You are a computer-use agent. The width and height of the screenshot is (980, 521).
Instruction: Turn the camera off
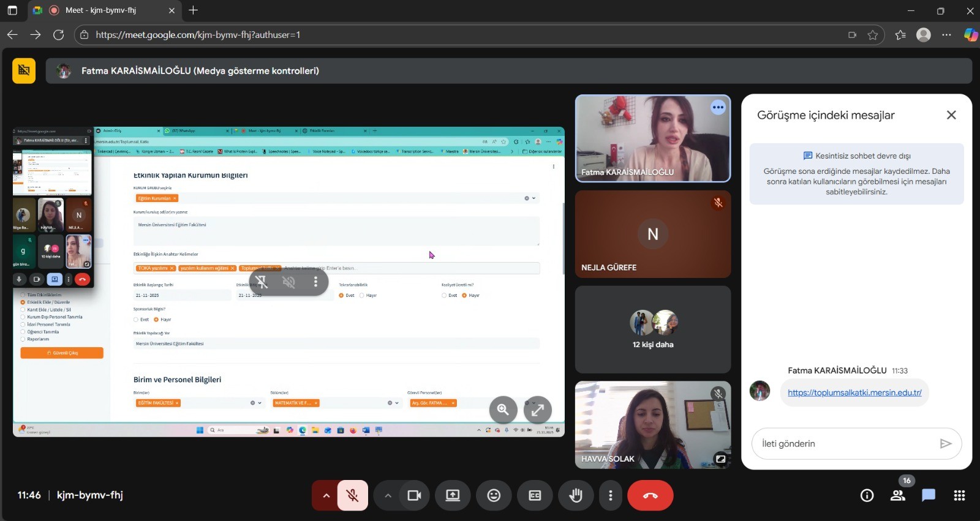[414, 495]
